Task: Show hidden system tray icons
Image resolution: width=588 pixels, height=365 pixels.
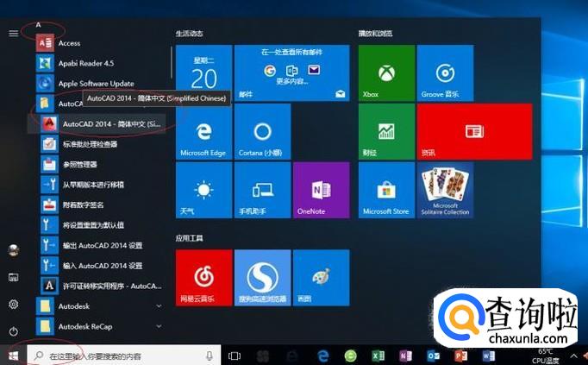Action: 573,356
